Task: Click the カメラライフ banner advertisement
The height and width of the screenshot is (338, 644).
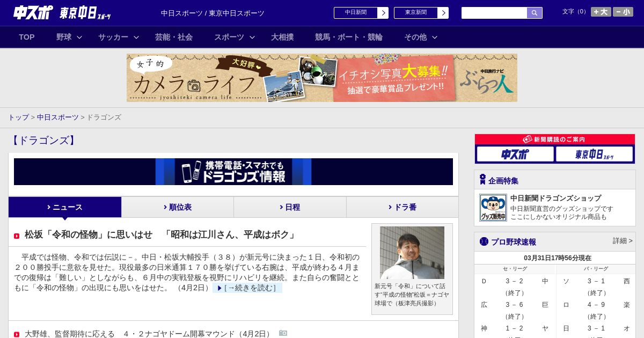Action: tap(322, 78)
